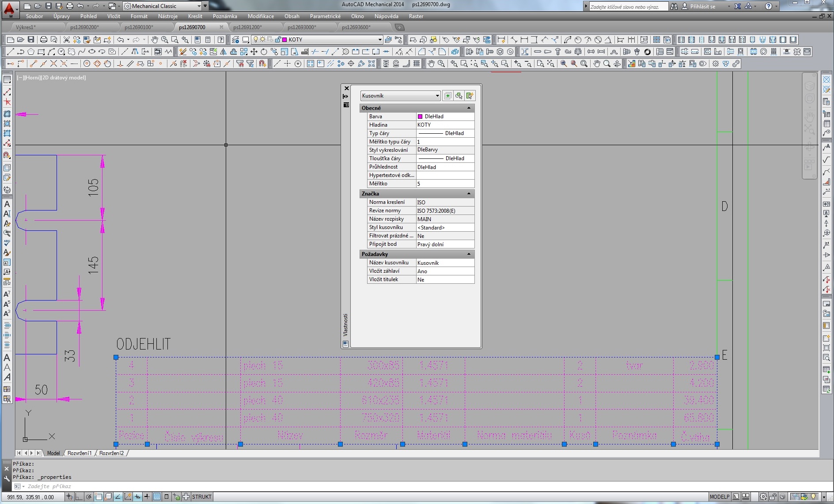
Task: Click the Mirror modify tool
Action: (224, 52)
